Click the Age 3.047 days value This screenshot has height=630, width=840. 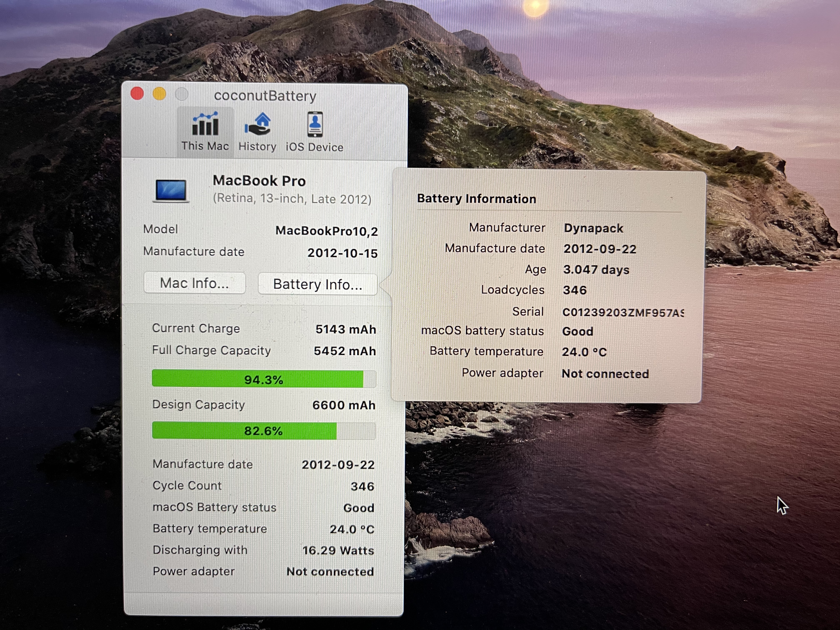(596, 270)
